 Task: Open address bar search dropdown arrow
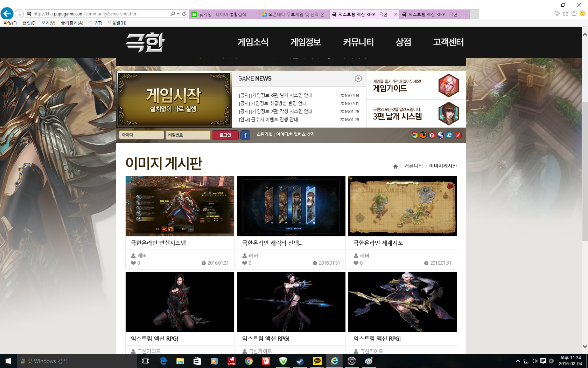[178, 14]
